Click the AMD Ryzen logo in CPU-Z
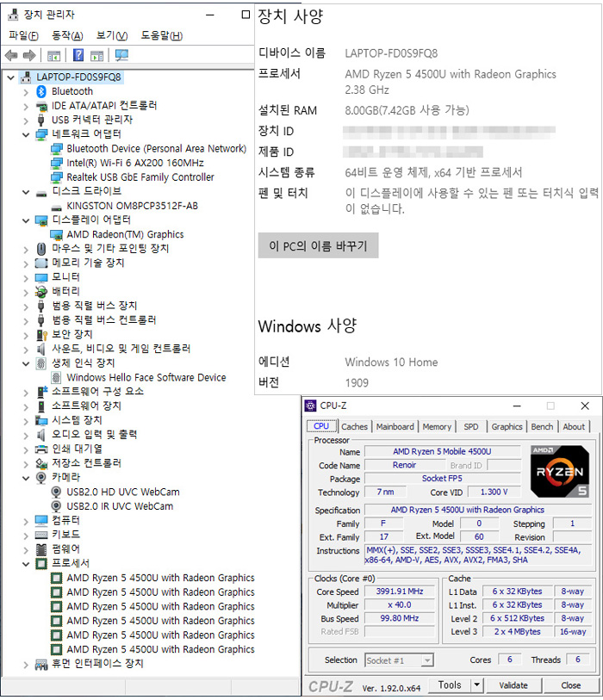Screen dimensions: 603x700 pyautogui.click(x=560, y=472)
